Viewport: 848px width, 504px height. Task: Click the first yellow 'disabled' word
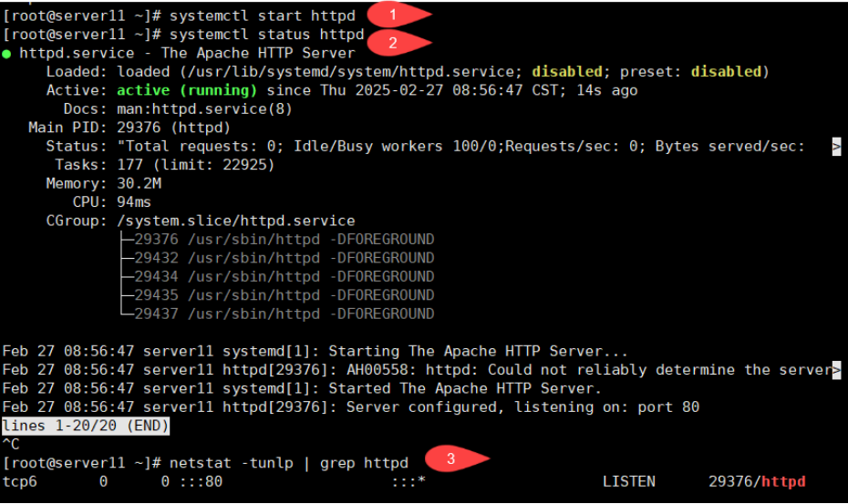pyautogui.click(x=567, y=71)
